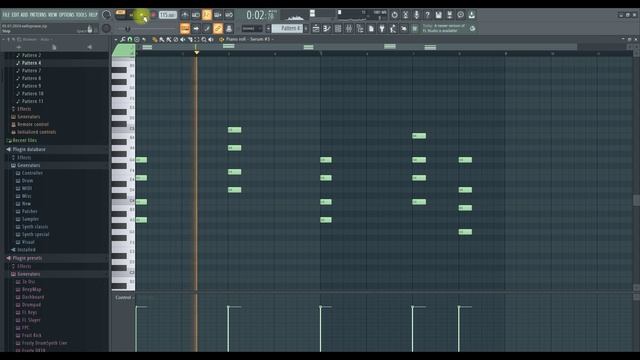Viewport: 640px width, 360px height.
Task: Toggle the auto scroll arrow button
Action: point(196,29)
